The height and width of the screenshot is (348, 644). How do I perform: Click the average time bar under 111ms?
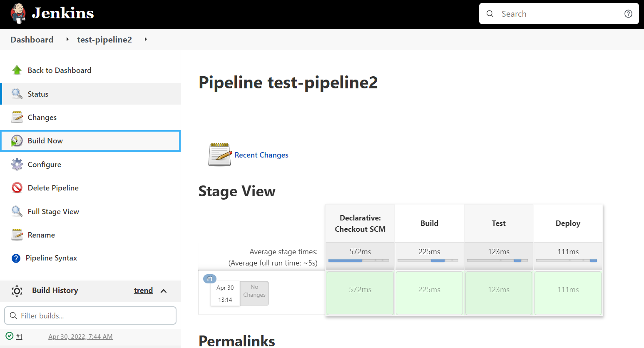coord(567,260)
